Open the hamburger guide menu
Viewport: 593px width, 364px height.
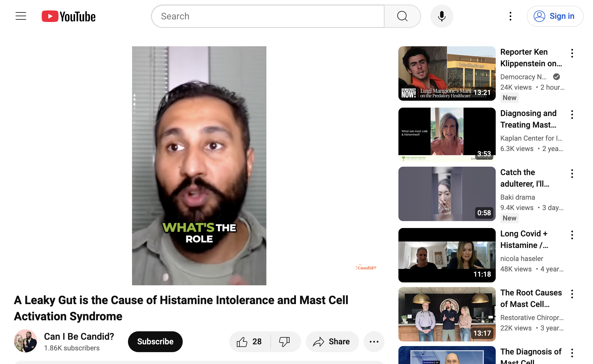[x=21, y=16]
